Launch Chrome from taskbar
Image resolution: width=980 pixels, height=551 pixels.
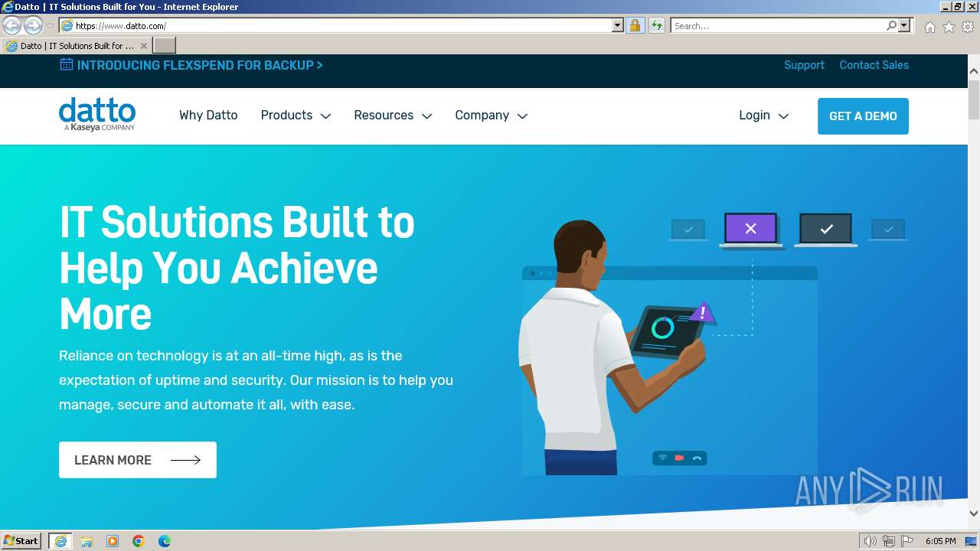(139, 541)
